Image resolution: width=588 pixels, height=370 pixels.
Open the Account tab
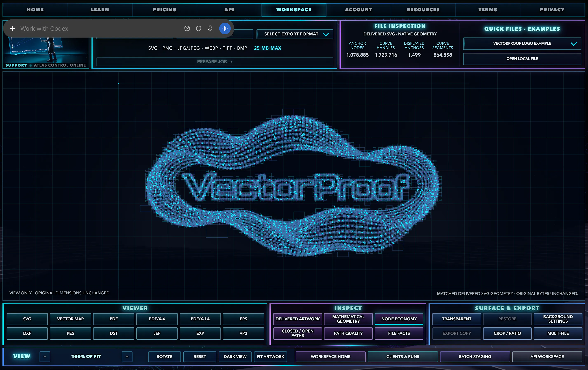click(358, 10)
